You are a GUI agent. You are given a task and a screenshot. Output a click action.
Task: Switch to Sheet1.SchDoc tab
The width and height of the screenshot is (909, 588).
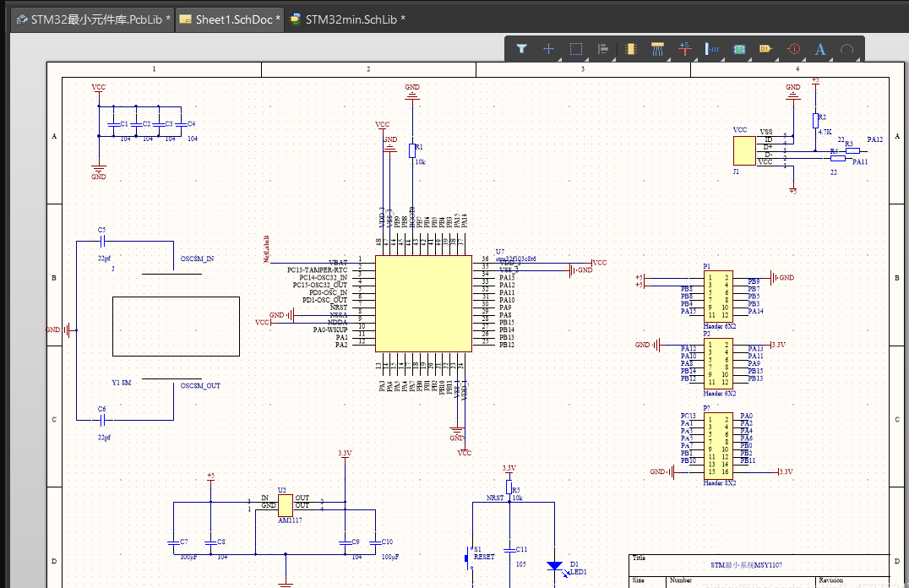(230, 19)
